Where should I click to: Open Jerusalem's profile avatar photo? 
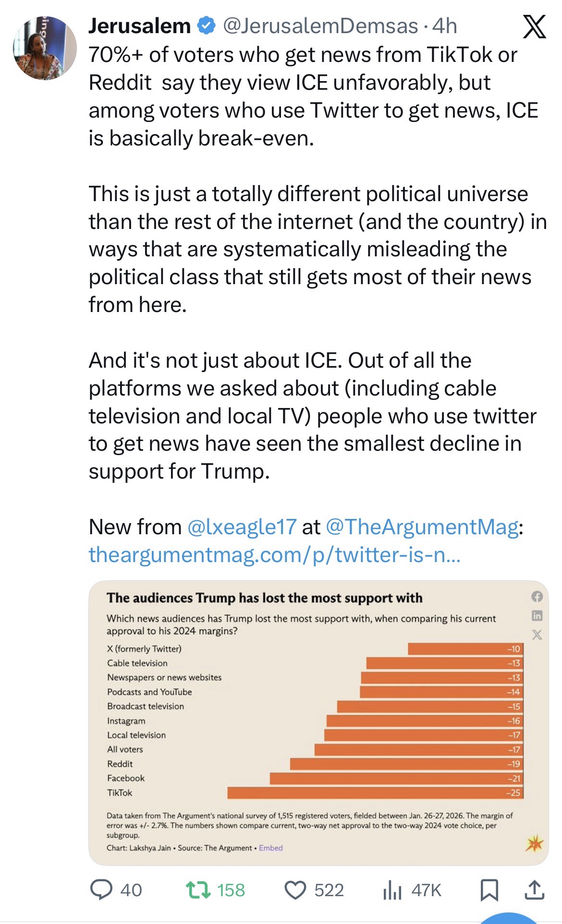(x=44, y=48)
